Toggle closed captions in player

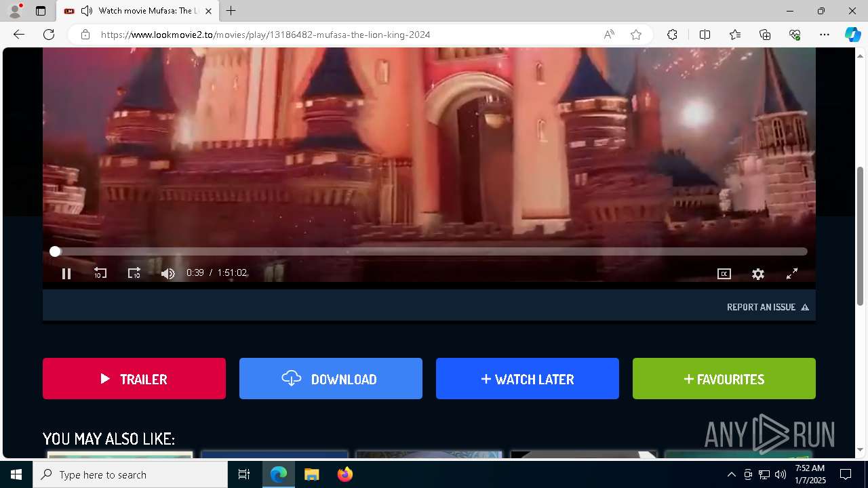point(724,274)
